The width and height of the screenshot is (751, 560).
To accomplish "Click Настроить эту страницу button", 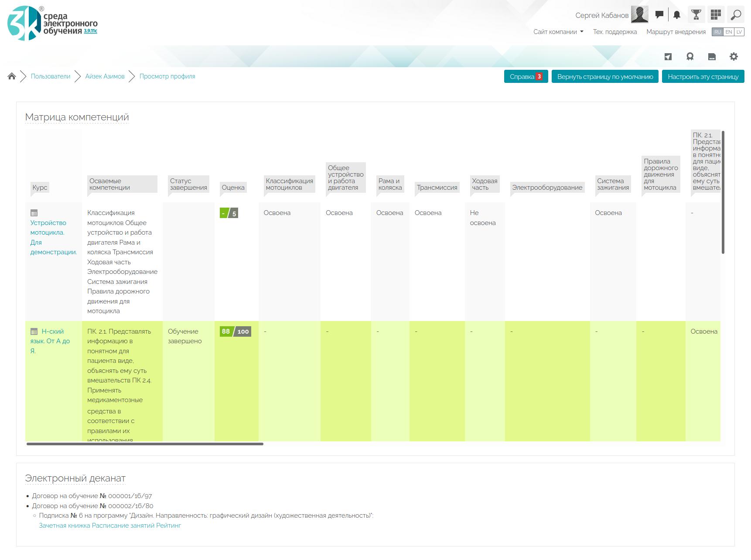I will [703, 76].
